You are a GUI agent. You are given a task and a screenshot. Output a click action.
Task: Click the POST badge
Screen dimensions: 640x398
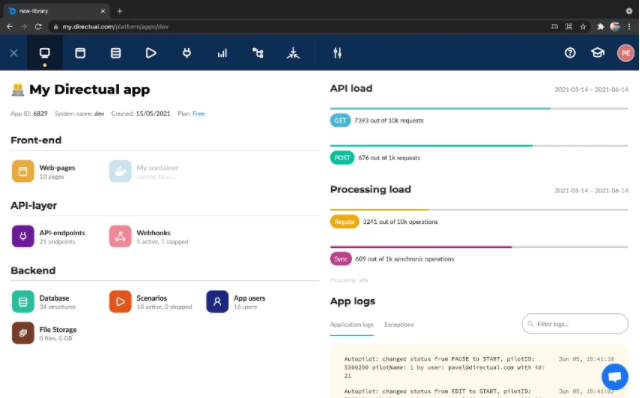pyautogui.click(x=342, y=158)
